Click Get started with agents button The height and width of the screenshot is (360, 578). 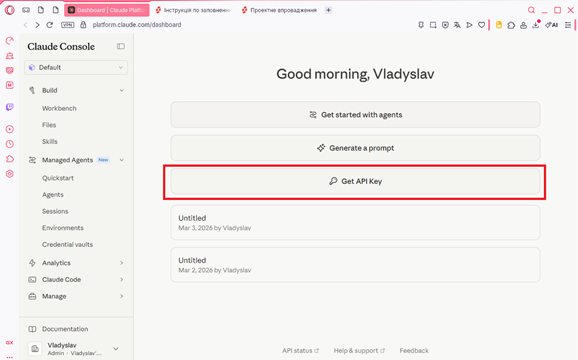point(355,115)
